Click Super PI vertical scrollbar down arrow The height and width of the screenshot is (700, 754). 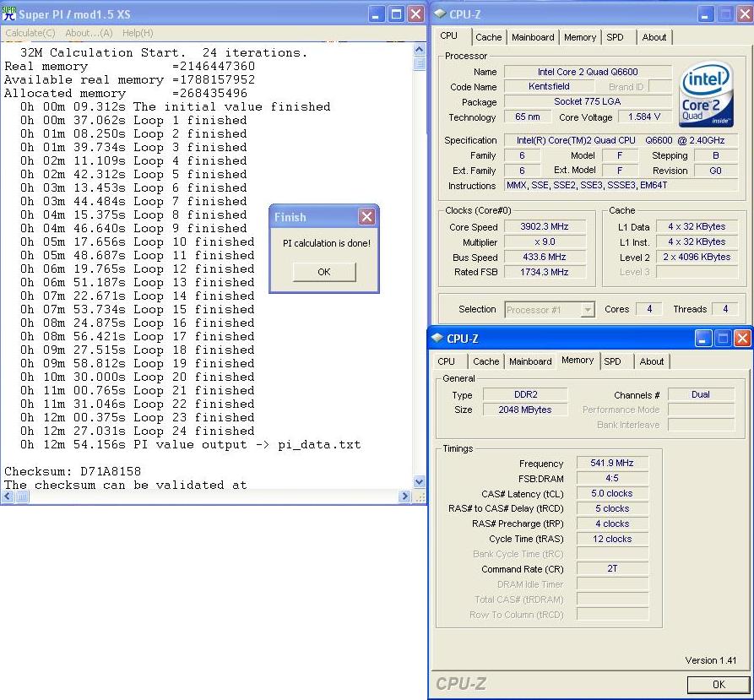[419, 482]
